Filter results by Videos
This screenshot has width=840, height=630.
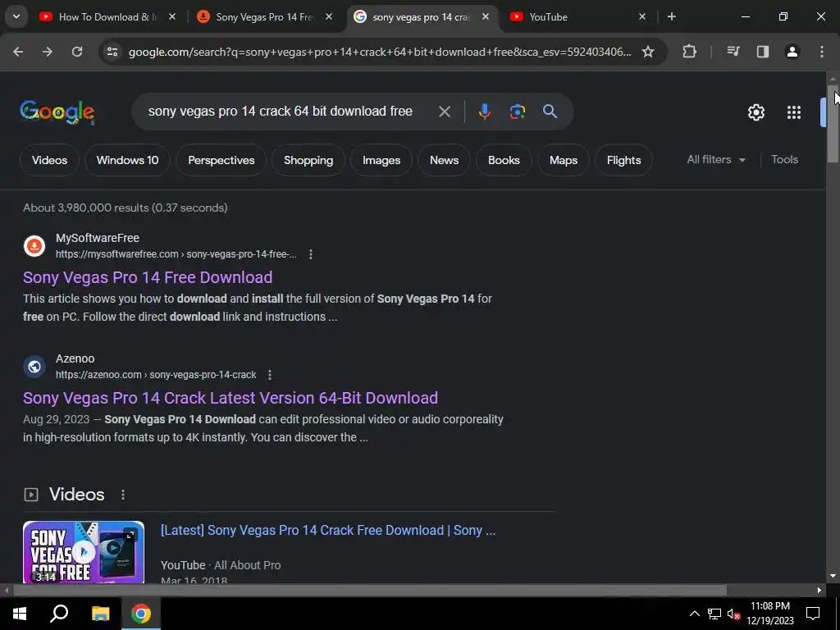coord(49,160)
